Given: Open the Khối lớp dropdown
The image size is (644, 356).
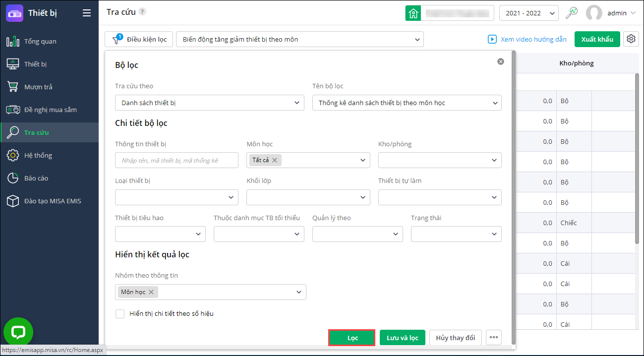Looking at the screenshot, I should [x=308, y=197].
